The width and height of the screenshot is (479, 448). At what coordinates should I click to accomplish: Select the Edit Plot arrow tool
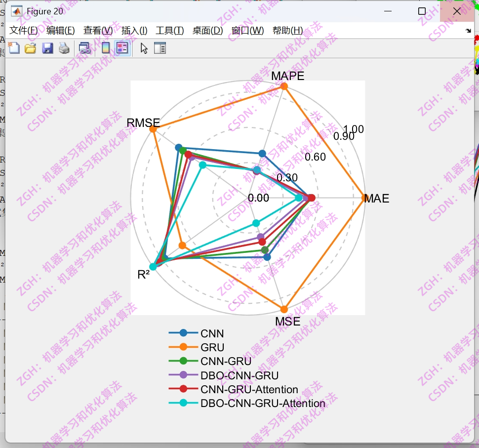click(x=144, y=48)
